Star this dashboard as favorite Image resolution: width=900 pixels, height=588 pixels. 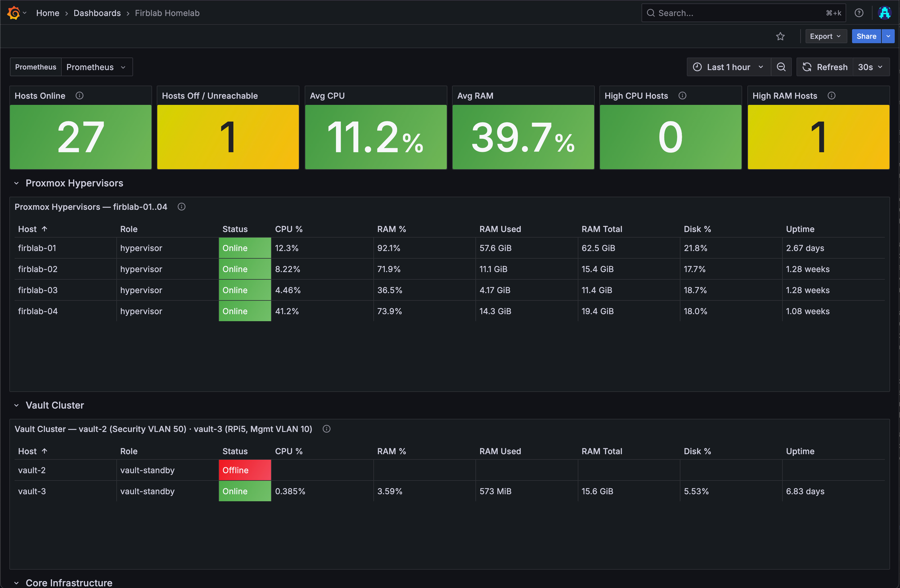coord(780,36)
